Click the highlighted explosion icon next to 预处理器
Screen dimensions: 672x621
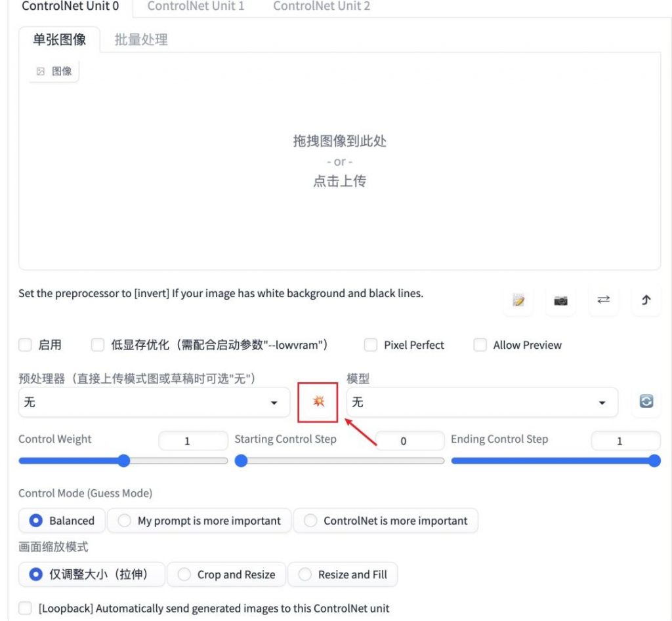click(318, 402)
